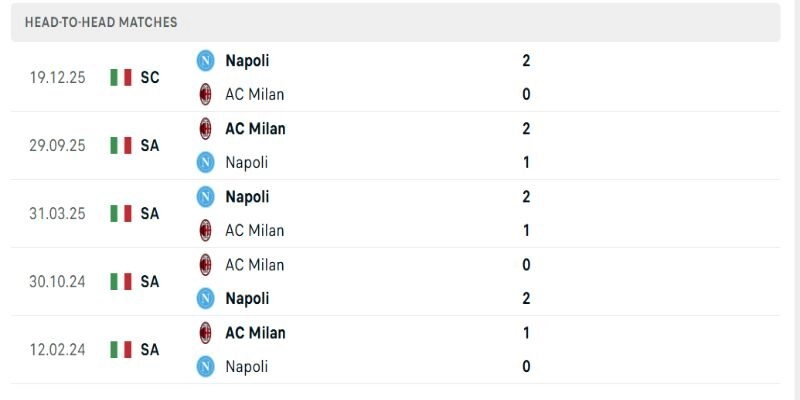
Task: Open the AC Milan team link in the 29.09.25 match
Action: pyautogui.click(x=255, y=128)
